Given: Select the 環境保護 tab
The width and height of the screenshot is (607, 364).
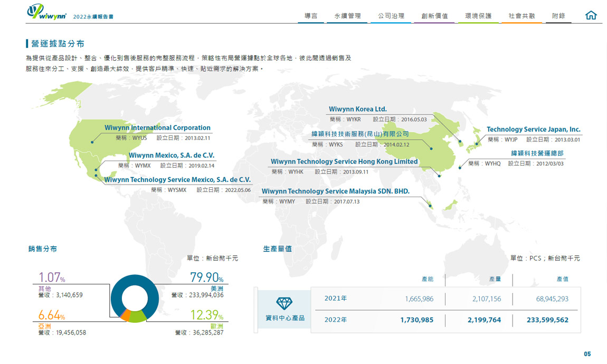Looking at the screenshot, I should (478, 16).
